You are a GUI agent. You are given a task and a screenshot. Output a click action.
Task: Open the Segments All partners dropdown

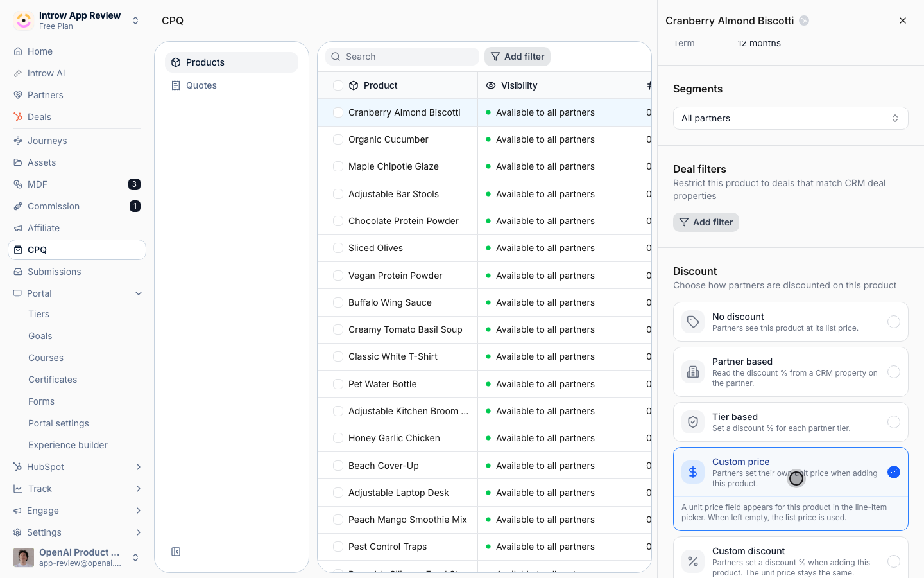(x=791, y=118)
